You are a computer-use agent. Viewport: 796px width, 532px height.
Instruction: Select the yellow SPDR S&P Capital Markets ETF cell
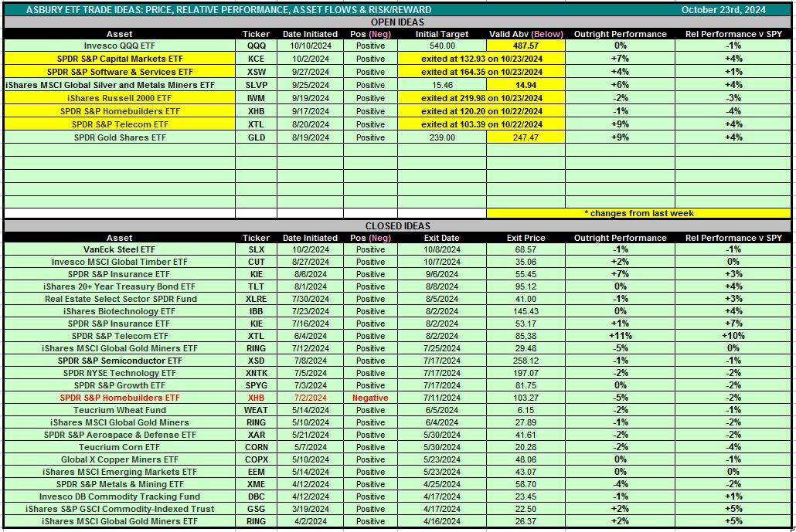tap(120, 59)
